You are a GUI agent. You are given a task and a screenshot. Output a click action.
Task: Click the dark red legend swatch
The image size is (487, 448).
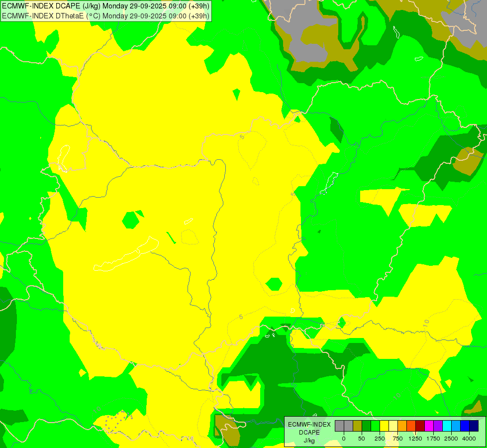coord(420,426)
